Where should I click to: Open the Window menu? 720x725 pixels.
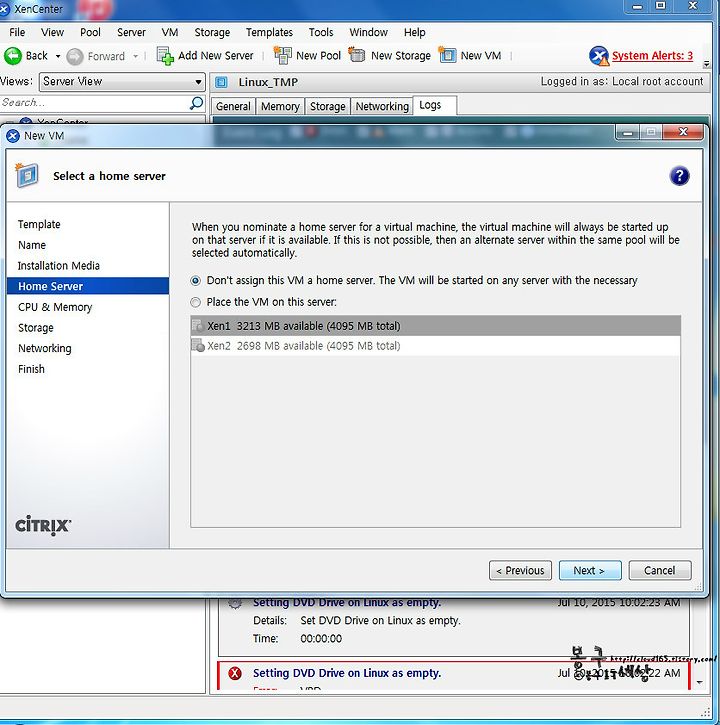(369, 32)
